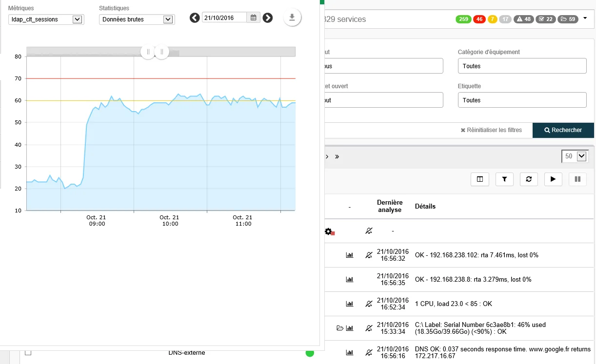Image resolution: width=596 pixels, height=364 pixels.
Task: Expand the caret next to status badges
Action: pos(585,19)
